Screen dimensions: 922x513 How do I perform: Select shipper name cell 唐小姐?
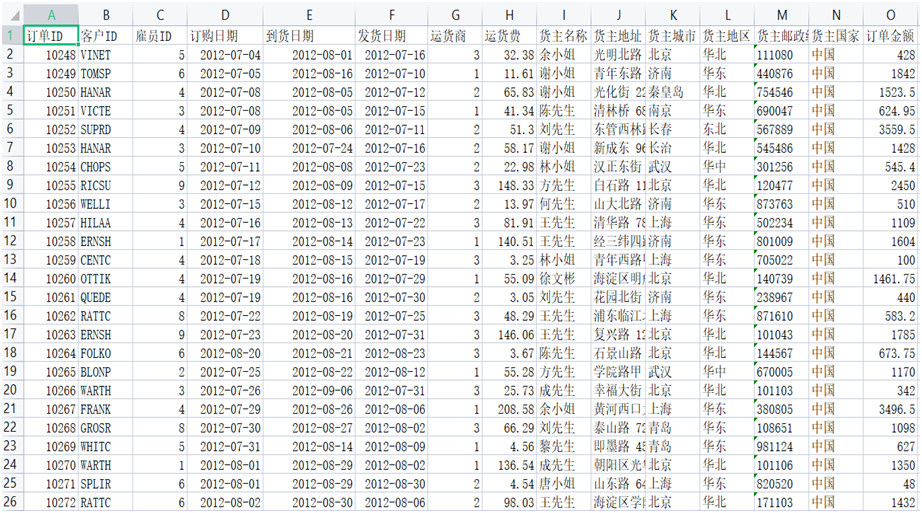pos(564,484)
